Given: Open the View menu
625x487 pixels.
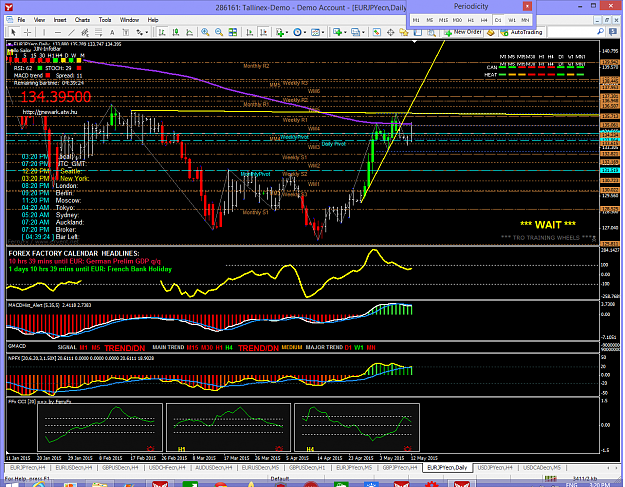Looking at the screenshot, I should click(39, 20).
